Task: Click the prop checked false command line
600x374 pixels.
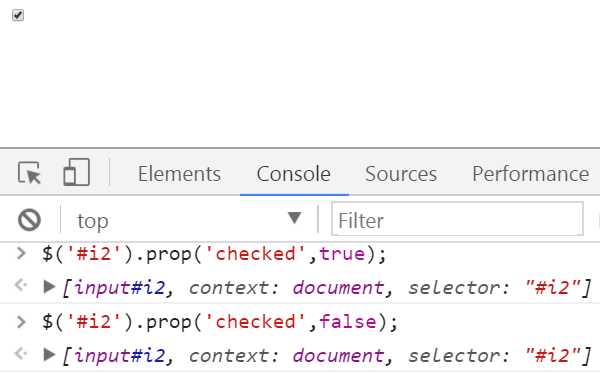Action: pos(220,322)
